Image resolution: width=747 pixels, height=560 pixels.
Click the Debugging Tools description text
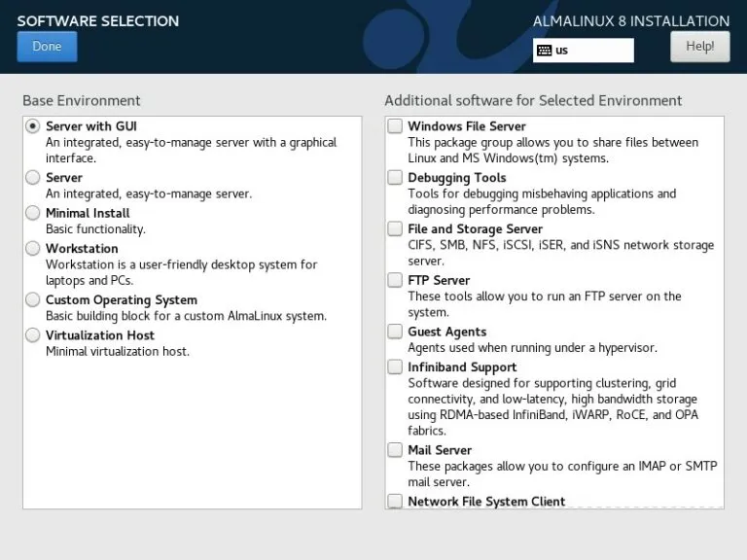point(542,201)
